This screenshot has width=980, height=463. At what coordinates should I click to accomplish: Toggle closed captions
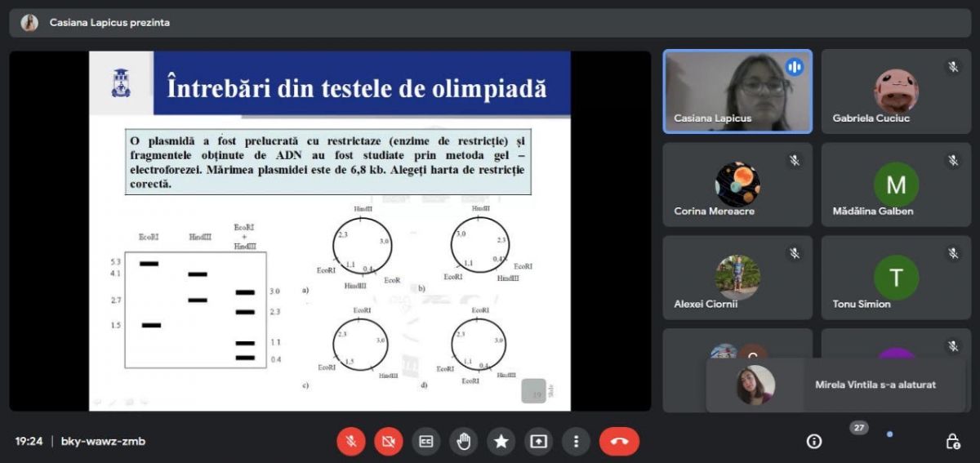click(x=426, y=442)
